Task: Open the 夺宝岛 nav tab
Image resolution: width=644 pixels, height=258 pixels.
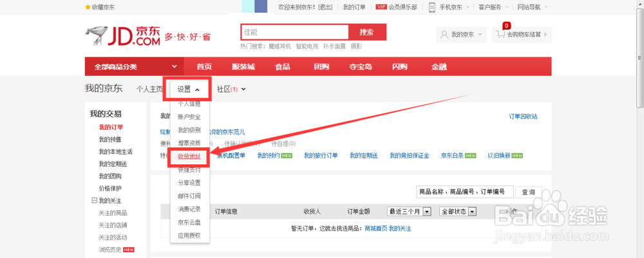Action: pos(361,67)
